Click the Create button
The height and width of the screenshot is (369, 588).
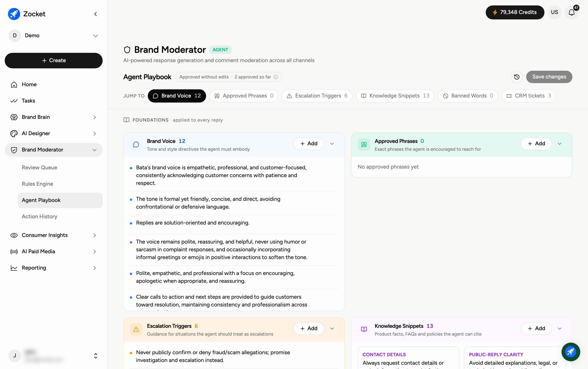pos(53,60)
